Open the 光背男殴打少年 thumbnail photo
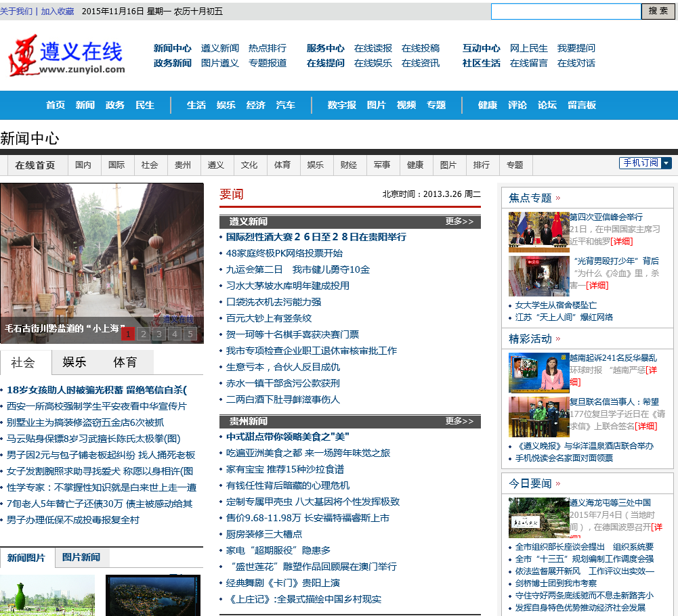 pos(538,276)
